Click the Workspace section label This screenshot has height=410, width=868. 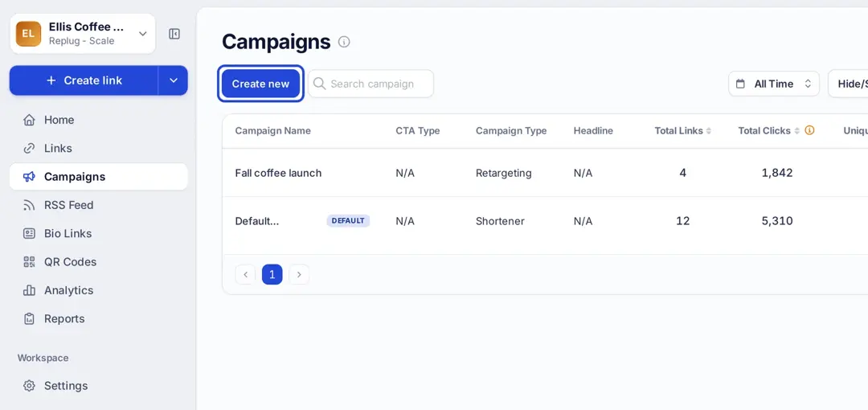click(x=43, y=358)
